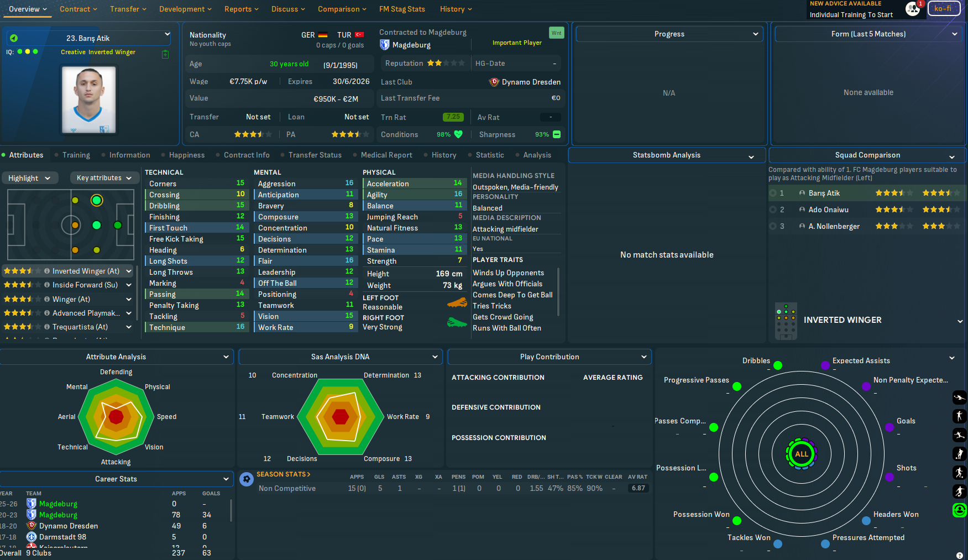
Task: Click the help question mark icon
Action: coord(960,556)
